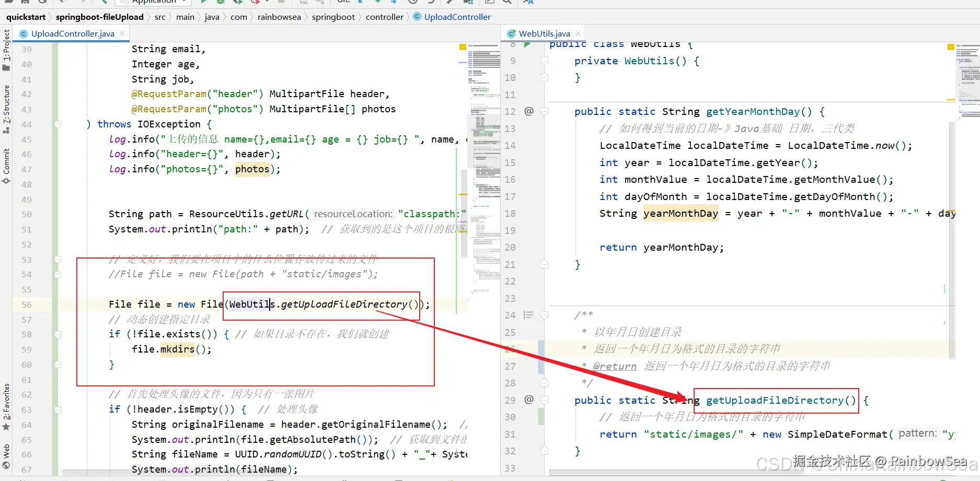Click the UploadController breadcrumb
980x481 pixels.
(457, 17)
